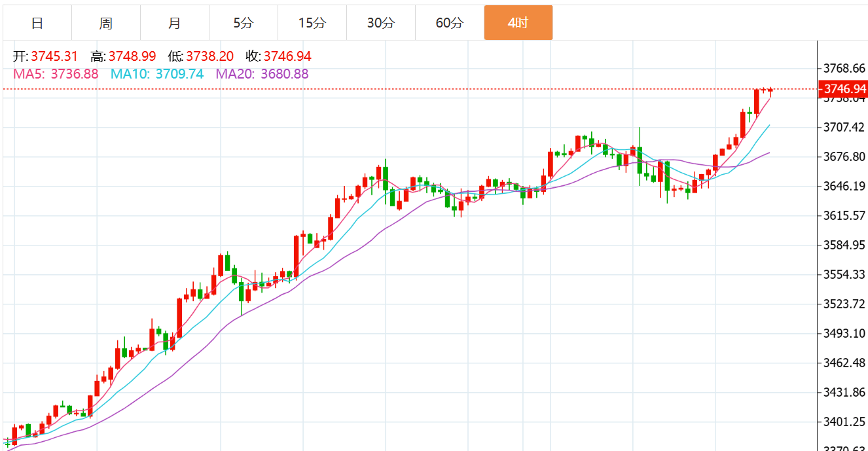Switch to the 5分 interval tab
This screenshot has height=451, width=868.
[244, 23]
